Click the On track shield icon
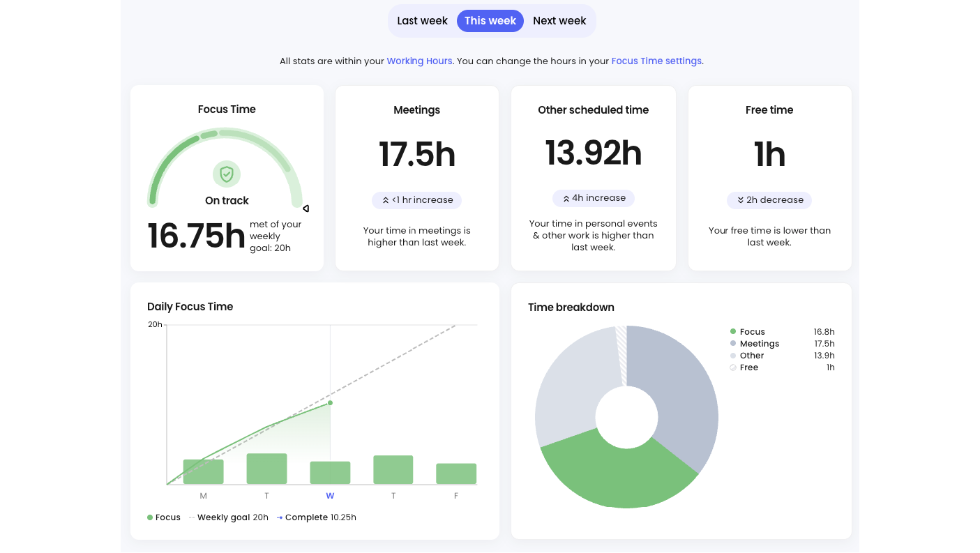 pos(227,174)
